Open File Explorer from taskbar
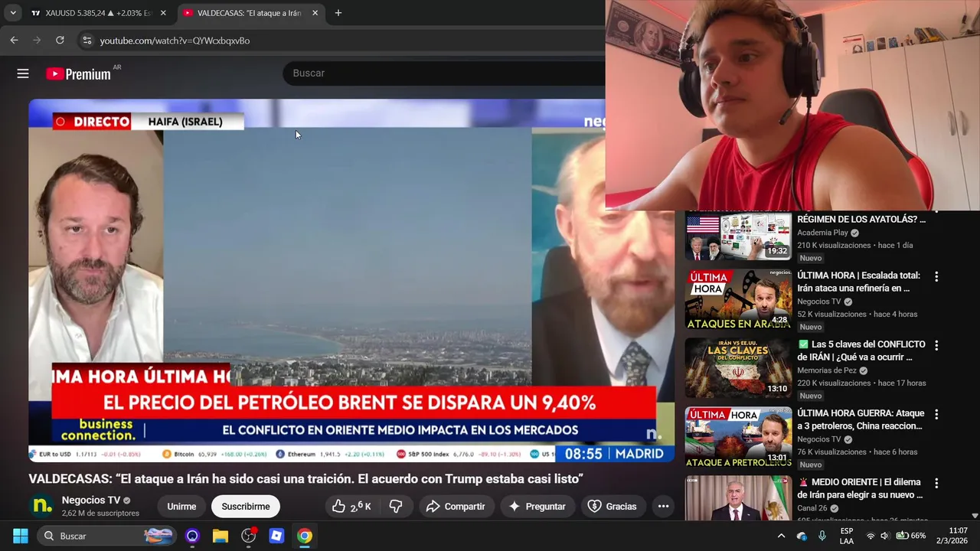 tap(220, 536)
